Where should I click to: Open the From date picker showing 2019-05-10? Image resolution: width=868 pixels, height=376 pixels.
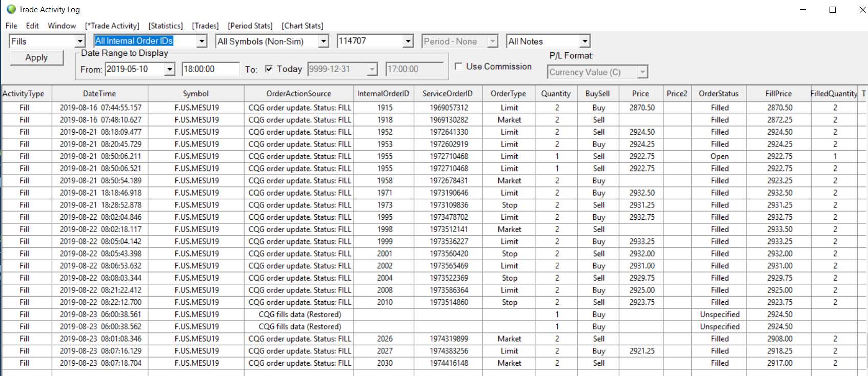click(x=170, y=69)
